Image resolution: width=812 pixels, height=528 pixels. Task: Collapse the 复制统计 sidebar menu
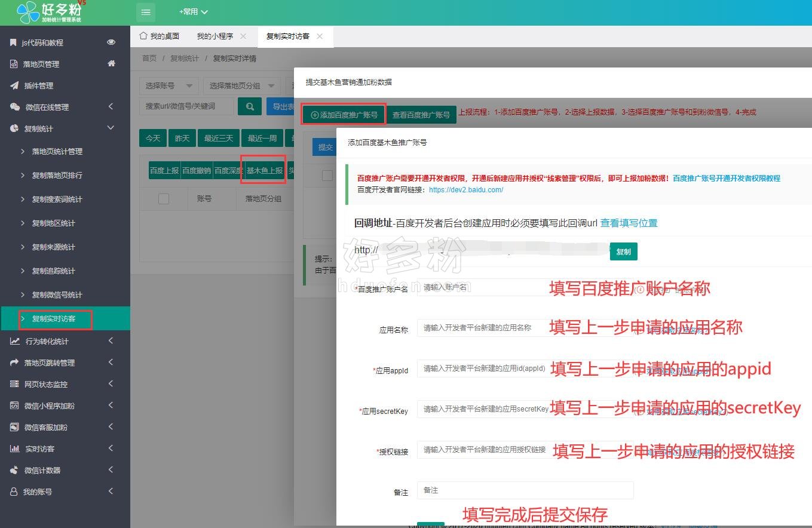pyautogui.click(x=65, y=128)
